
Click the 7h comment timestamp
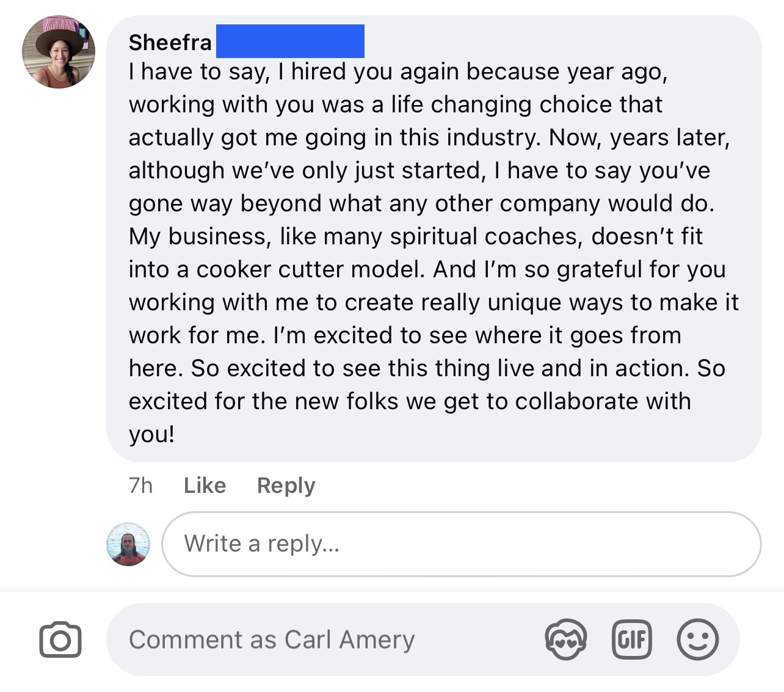pyautogui.click(x=140, y=486)
